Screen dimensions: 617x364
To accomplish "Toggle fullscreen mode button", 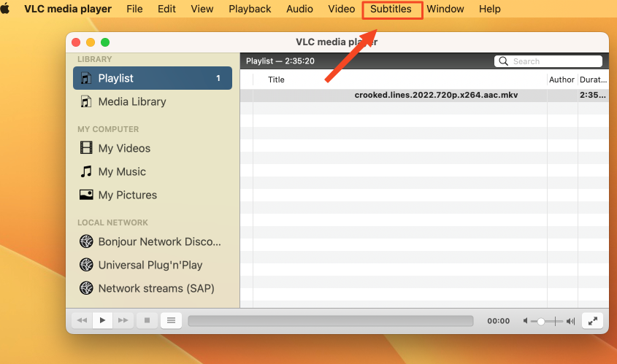I will [x=593, y=321].
